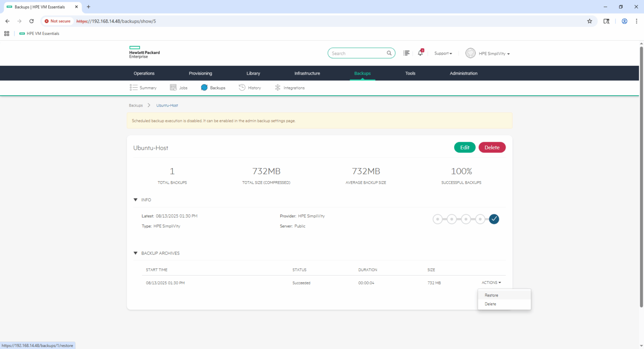Open the Infrastructure tab

[307, 73]
